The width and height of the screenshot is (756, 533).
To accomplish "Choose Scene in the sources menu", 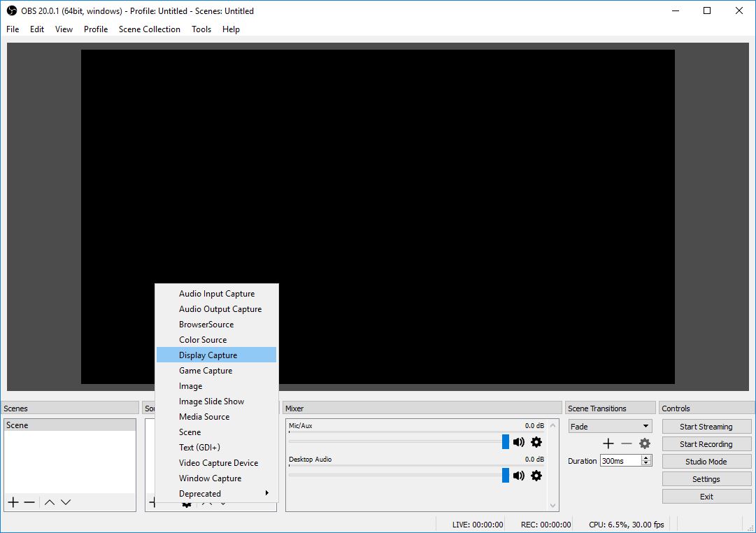I will (x=216, y=432).
